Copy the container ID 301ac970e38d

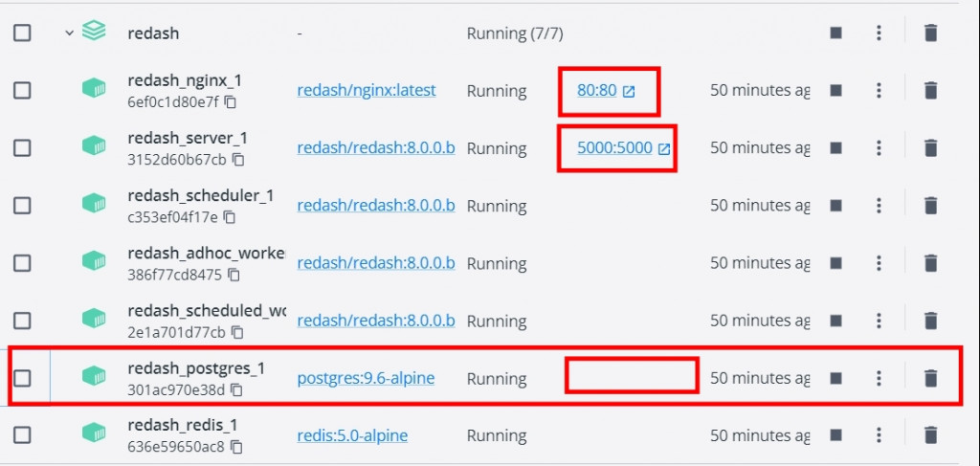(x=236, y=389)
